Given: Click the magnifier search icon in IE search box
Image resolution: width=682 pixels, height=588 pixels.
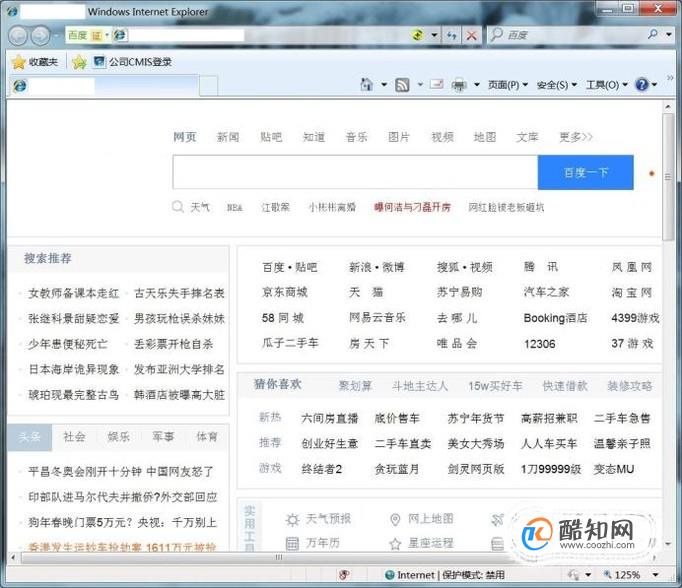Looking at the screenshot, I should 653,34.
